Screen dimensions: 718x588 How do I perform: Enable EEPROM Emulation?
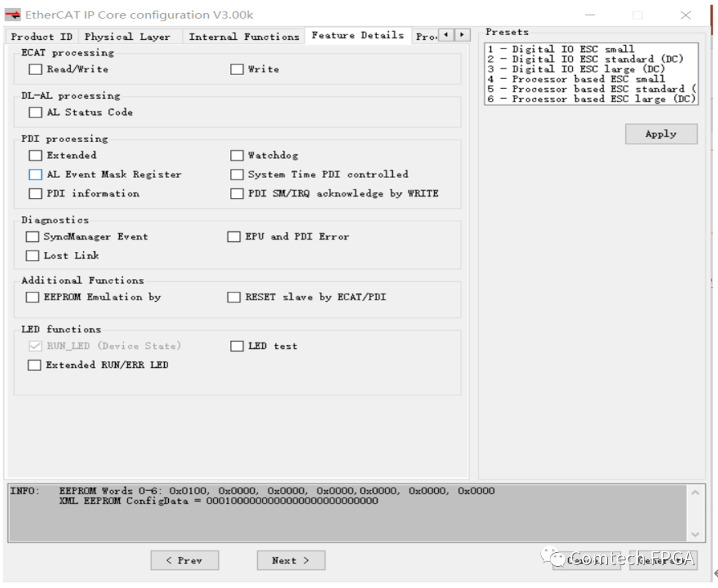click(x=32, y=297)
